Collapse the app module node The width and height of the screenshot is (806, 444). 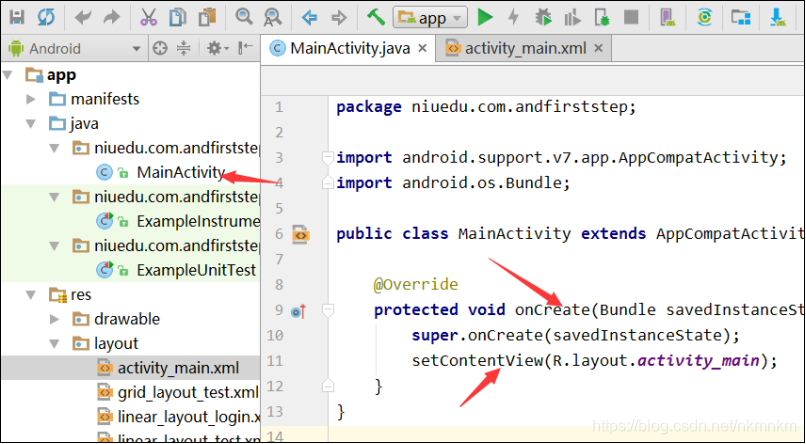click(x=8, y=76)
